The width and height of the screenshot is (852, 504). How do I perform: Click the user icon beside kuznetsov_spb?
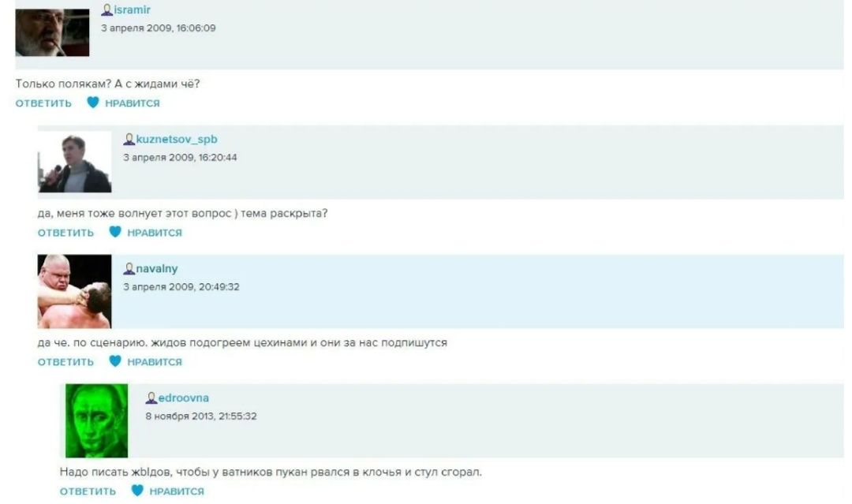[x=129, y=139]
